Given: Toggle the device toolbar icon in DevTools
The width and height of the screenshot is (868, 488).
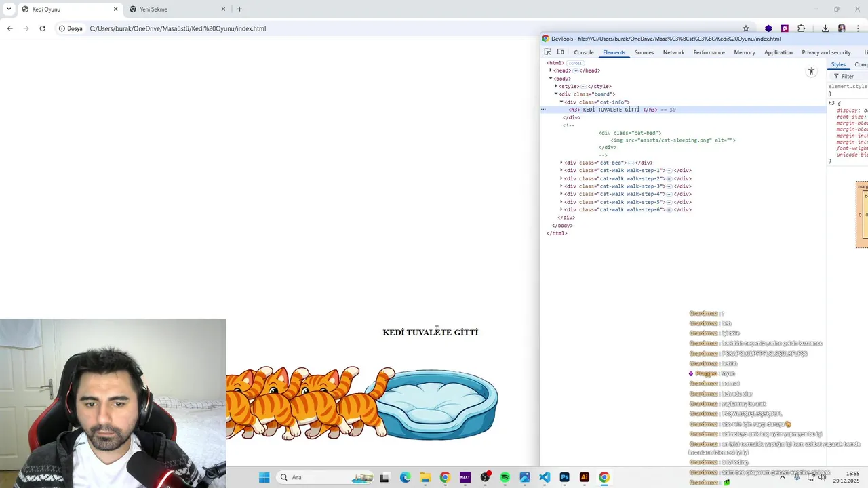Looking at the screenshot, I should [x=560, y=52].
